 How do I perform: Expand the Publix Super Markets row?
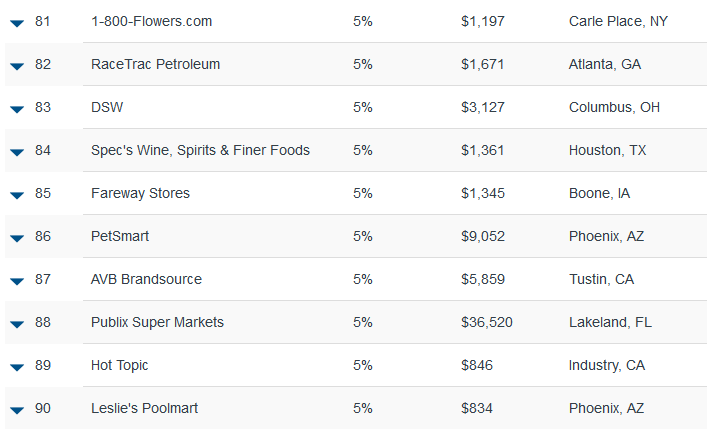17,325
